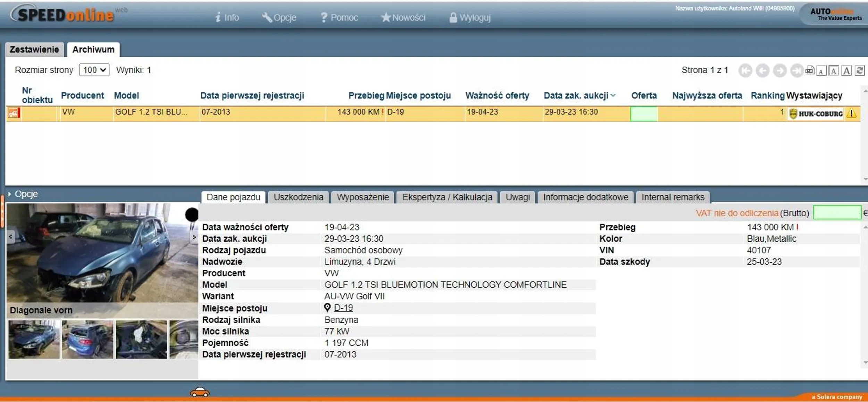The image size is (868, 402).
Task: Select the smallest font size icon
Action: point(821,71)
